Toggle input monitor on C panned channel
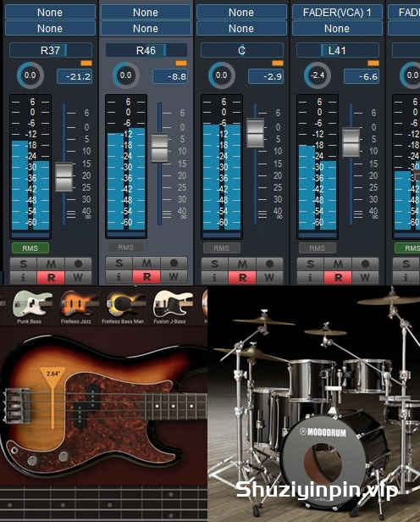 click(215, 277)
